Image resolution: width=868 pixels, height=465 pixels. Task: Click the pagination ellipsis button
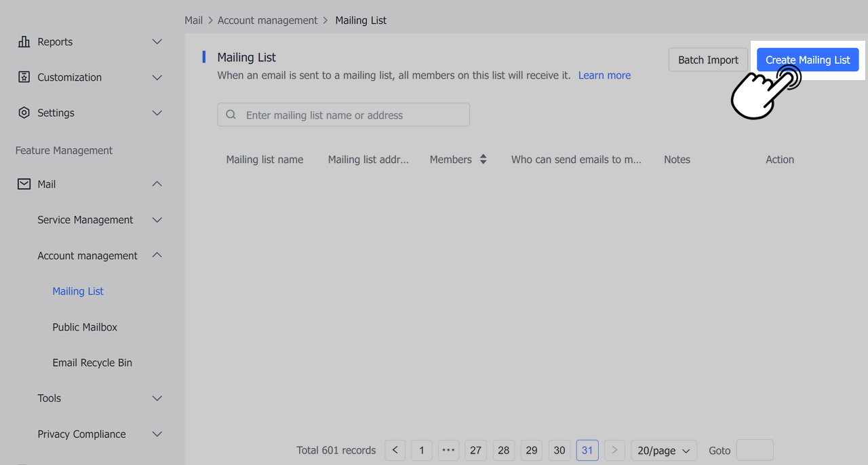point(449,450)
